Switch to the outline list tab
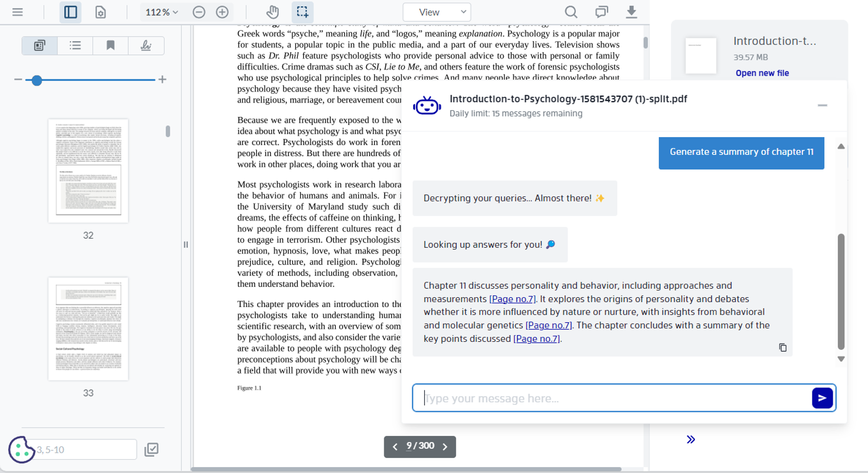This screenshot has width=868, height=473. click(75, 46)
